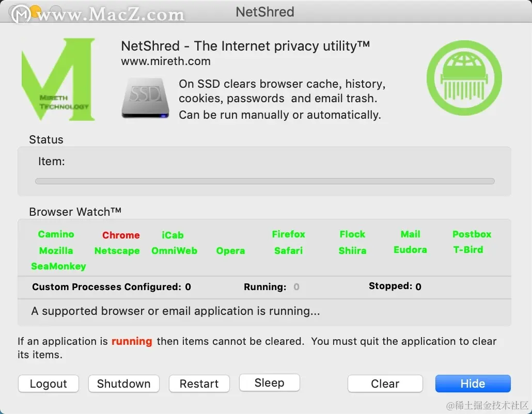Select the Postbox application label
Viewport: 532px width, 414px height.
tap(472, 234)
